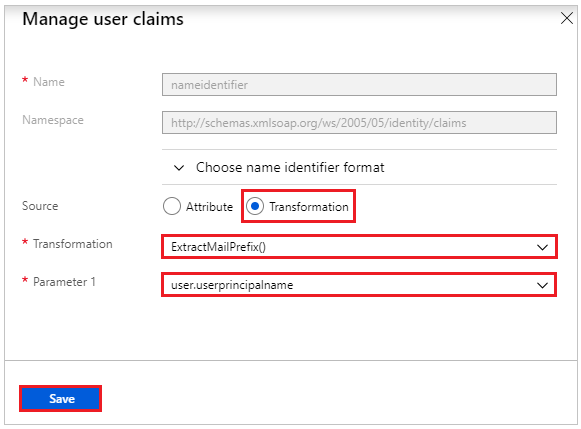The width and height of the screenshot is (581, 429).
Task: Click the Parameter 1 field label
Action: 64,282
